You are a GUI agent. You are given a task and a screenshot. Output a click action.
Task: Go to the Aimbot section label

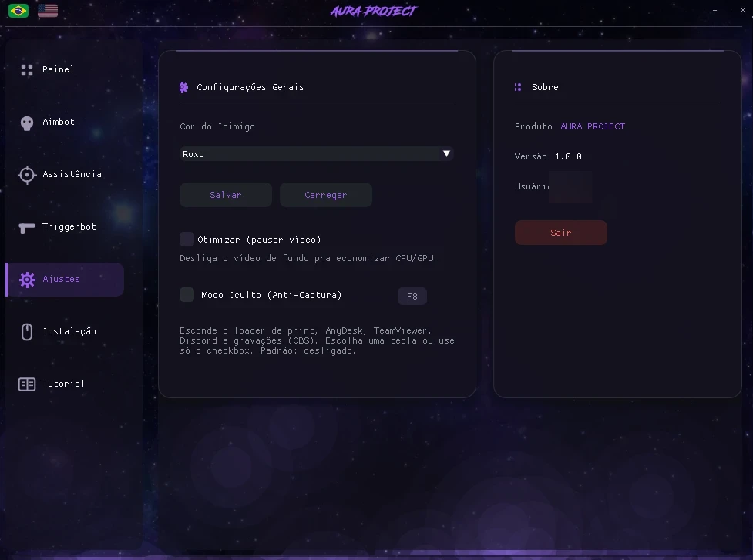click(59, 122)
